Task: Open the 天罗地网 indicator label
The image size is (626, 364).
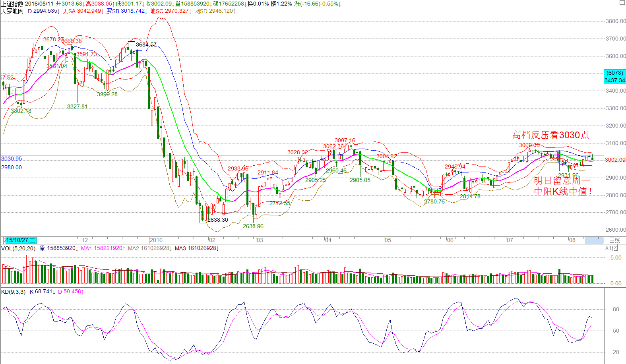Action: [12, 11]
